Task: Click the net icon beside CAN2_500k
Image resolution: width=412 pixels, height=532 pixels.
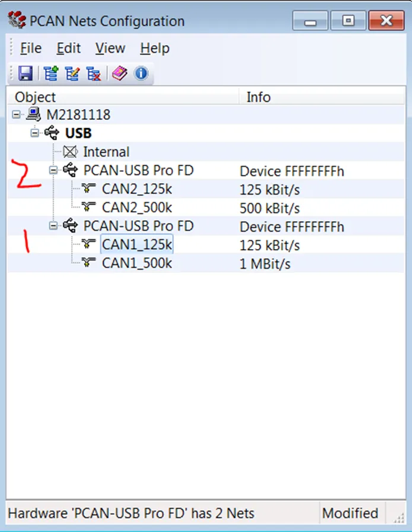Action: [88, 206]
